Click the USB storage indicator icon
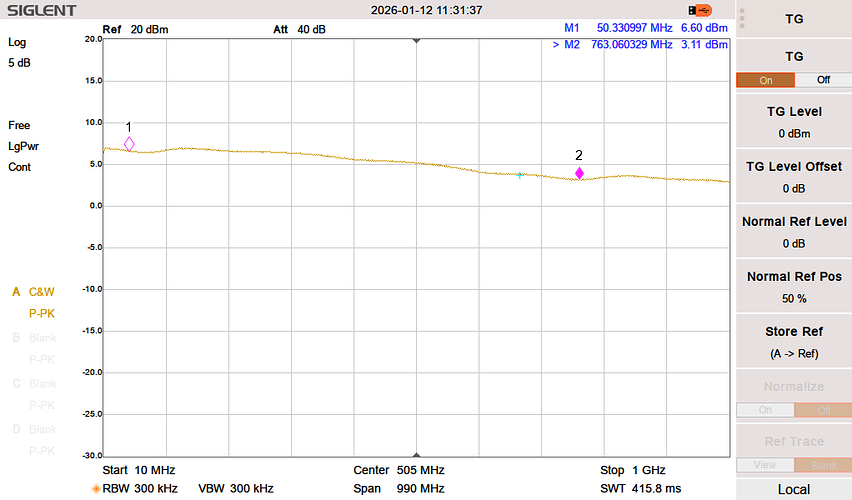 tap(700, 10)
